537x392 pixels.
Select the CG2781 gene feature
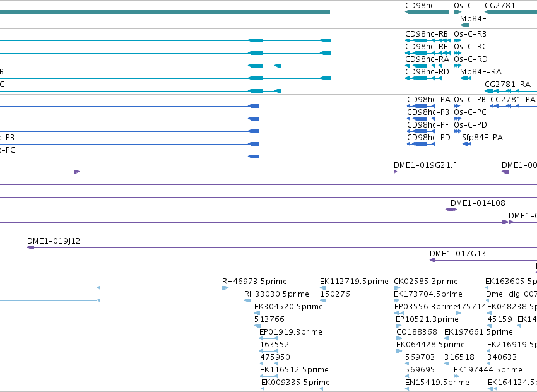coord(510,12)
